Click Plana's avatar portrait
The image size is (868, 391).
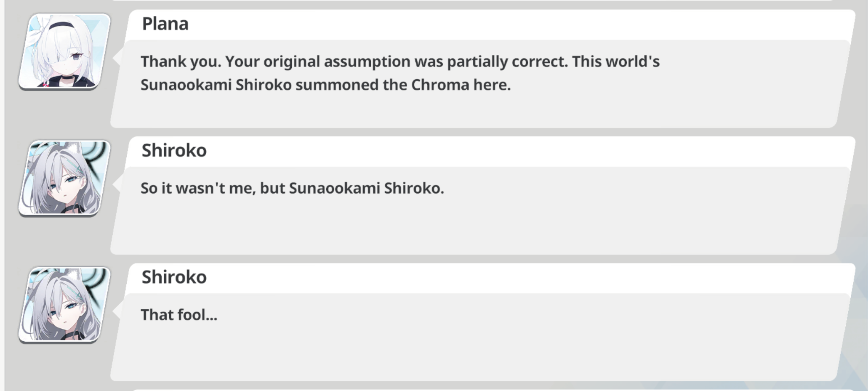[64, 51]
